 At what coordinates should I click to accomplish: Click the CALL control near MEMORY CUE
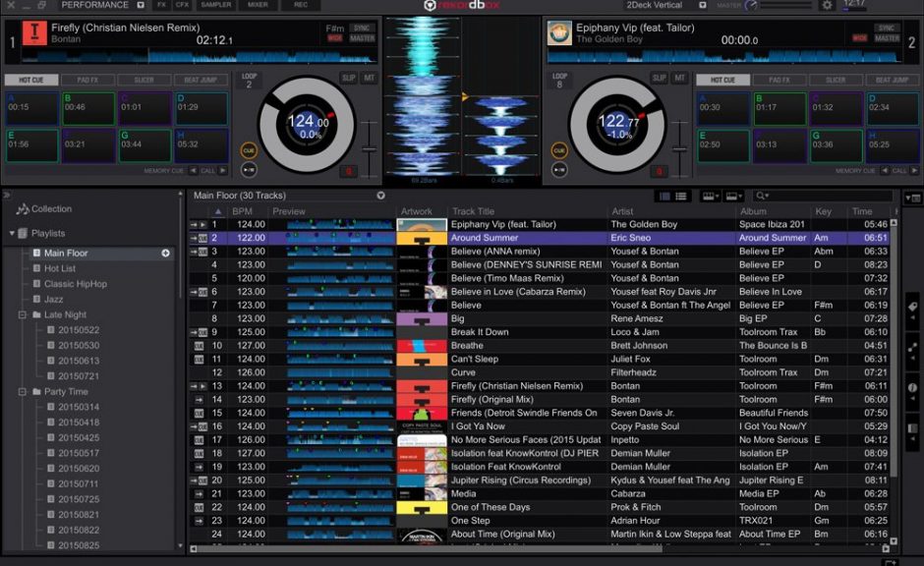click(207, 170)
